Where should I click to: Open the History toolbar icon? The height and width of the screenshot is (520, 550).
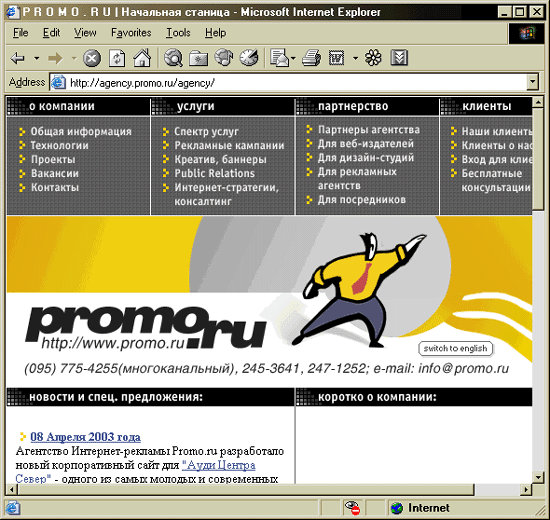click(249, 58)
